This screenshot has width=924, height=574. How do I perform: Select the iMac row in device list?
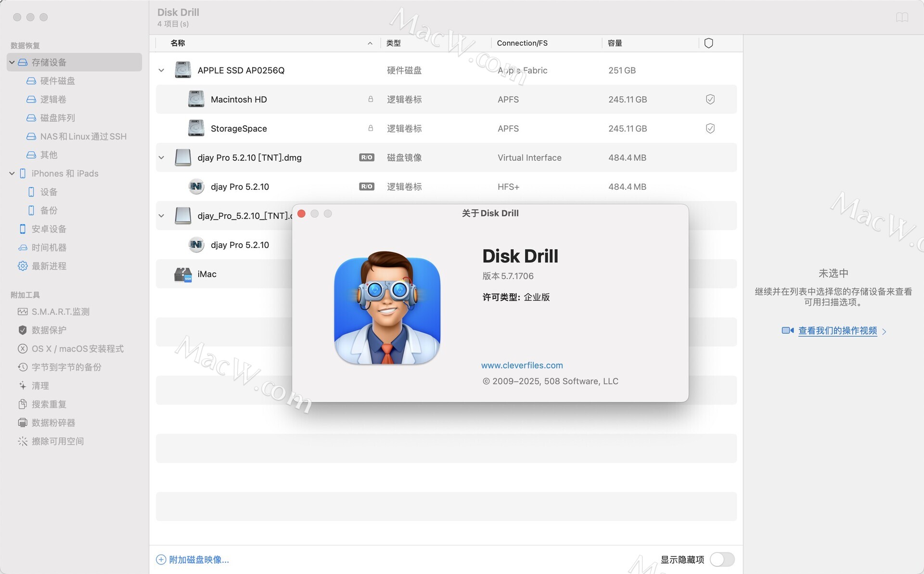tap(224, 274)
